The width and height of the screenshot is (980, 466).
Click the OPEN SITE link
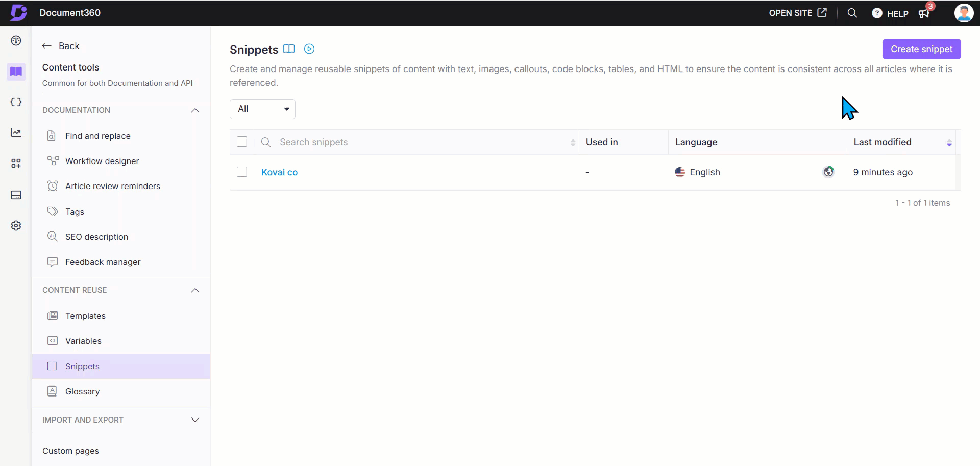[791, 13]
